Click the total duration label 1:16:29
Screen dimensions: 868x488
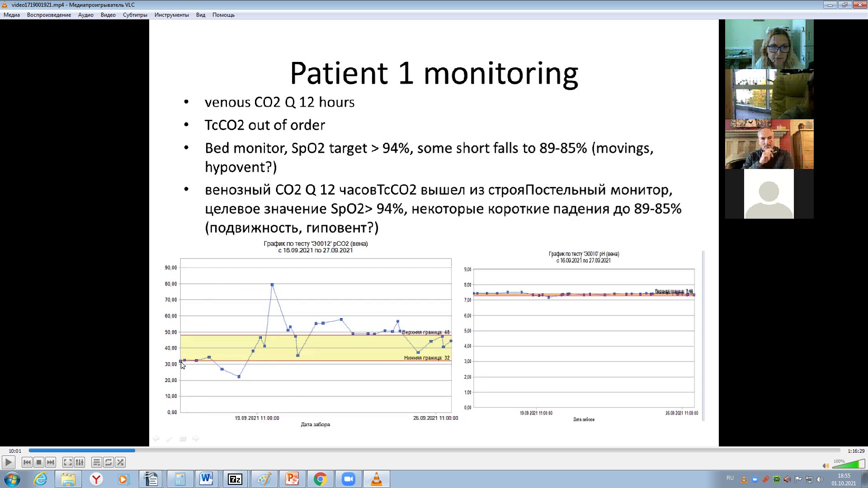856,451
